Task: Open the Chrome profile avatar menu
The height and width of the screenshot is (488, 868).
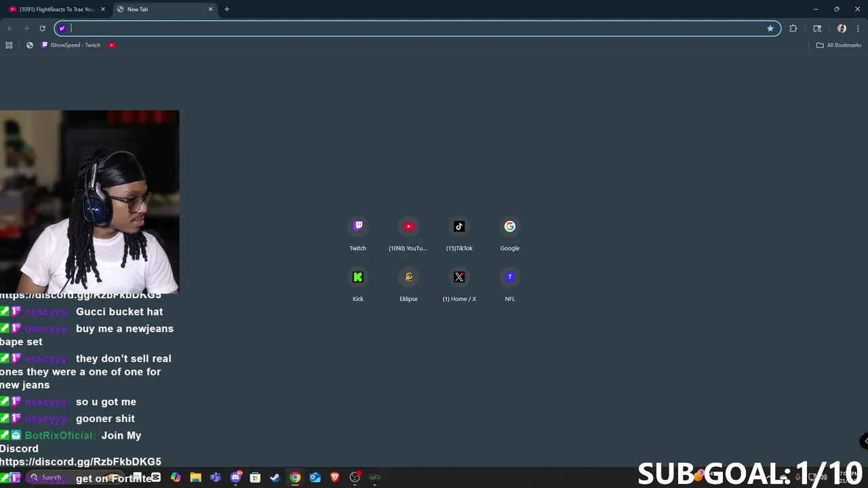Action: pos(842,28)
